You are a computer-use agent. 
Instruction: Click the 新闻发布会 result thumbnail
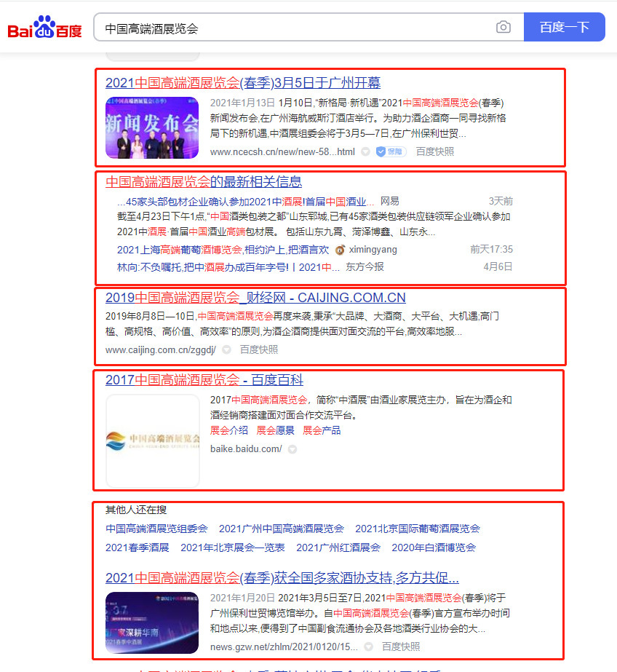pos(152,127)
